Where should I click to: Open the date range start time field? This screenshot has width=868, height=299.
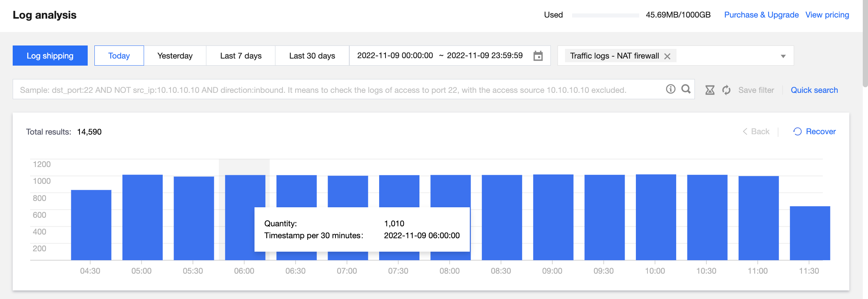pyautogui.click(x=395, y=56)
